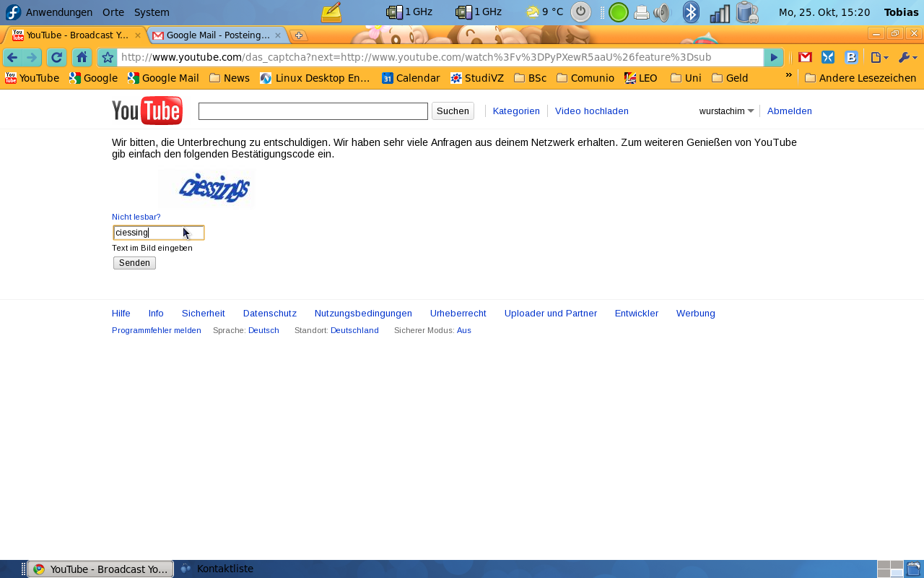Screen dimensions: 924x578
Task: Open the Kategorien link
Action: [x=516, y=111]
